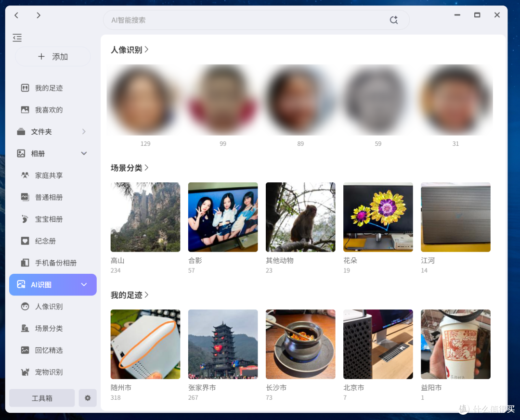Go forward with the right arrow
This screenshot has height=420, width=520.
(x=39, y=15)
